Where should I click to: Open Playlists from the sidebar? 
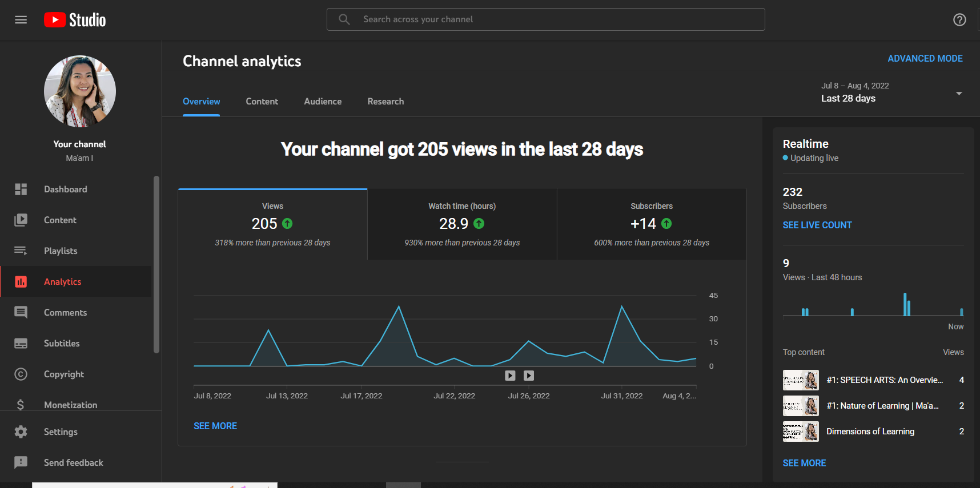click(76, 251)
